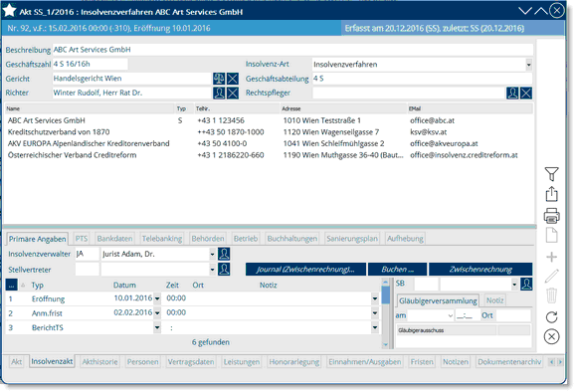Open date dropdown for Anm.frist row
575x392 pixels.
(x=157, y=313)
